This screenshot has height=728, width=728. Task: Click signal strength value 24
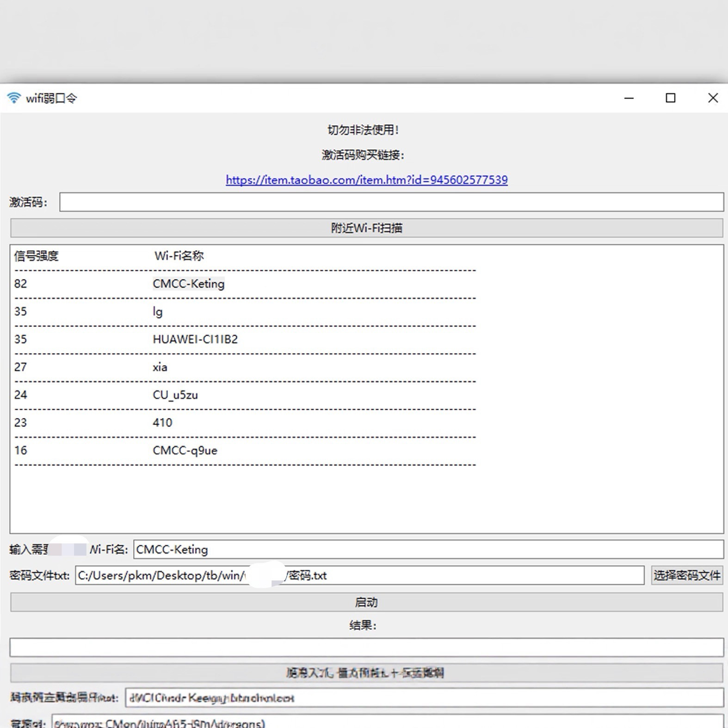(x=20, y=395)
